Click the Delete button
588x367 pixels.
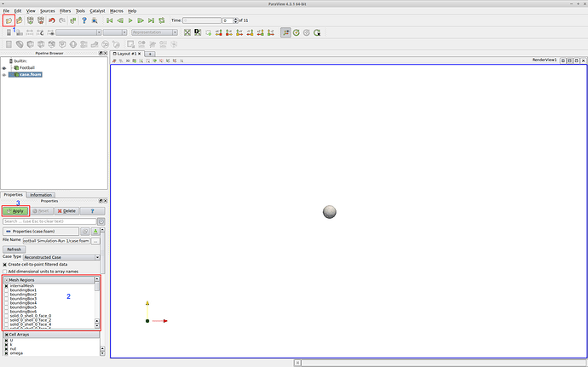[66, 211]
